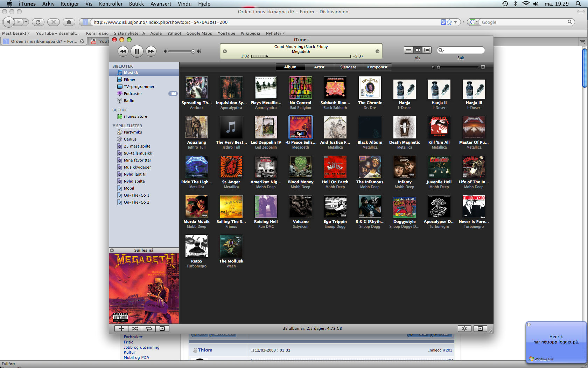Select the Komponist tab

click(377, 67)
